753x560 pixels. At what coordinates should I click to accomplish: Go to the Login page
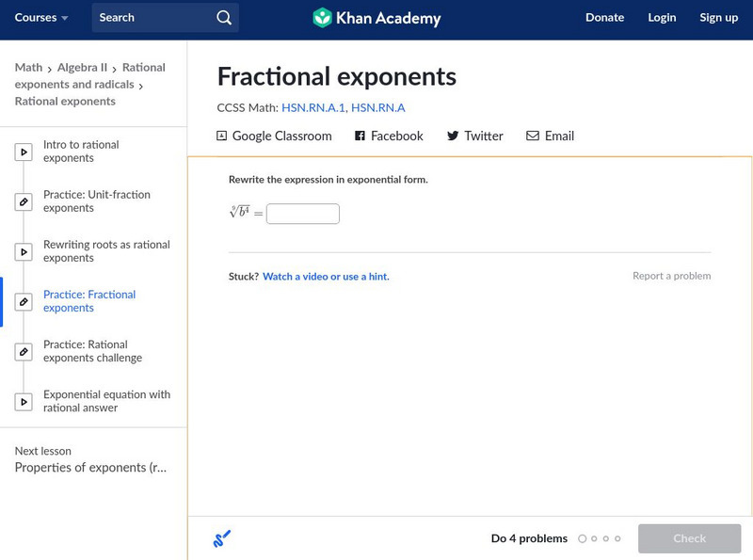662,18
